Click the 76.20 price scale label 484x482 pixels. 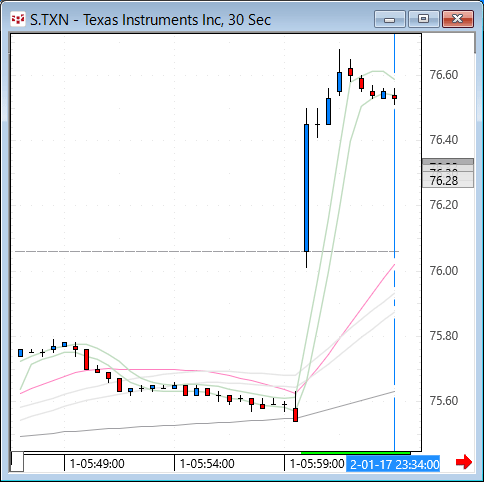(x=444, y=205)
